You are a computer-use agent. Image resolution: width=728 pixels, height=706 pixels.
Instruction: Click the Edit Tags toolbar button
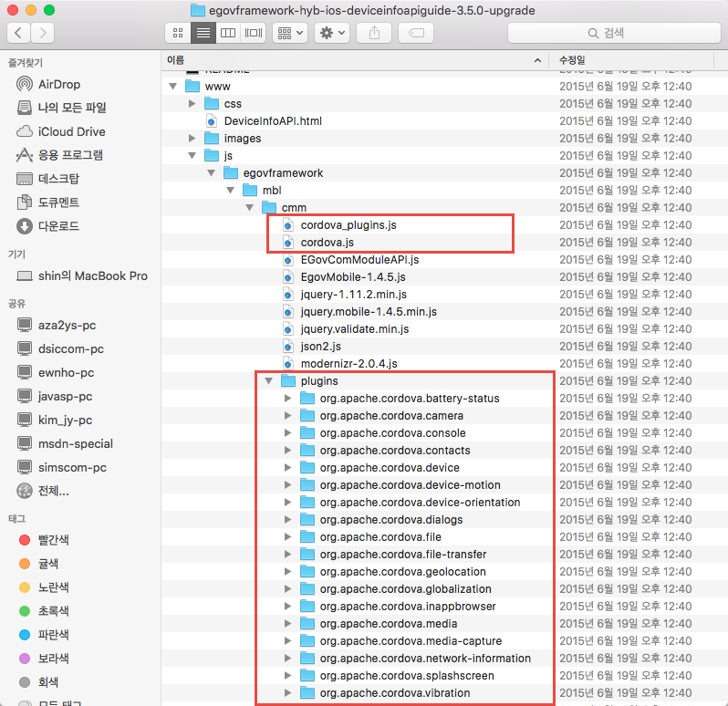click(x=416, y=33)
